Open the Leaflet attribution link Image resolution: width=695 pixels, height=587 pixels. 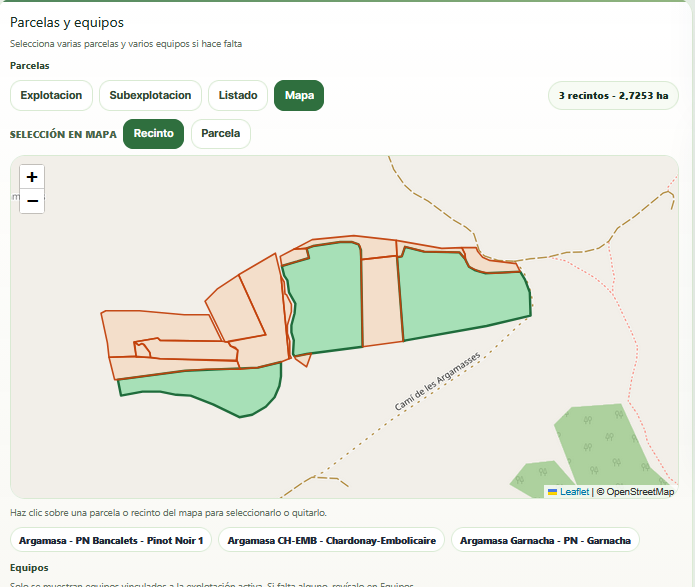pos(574,492)
